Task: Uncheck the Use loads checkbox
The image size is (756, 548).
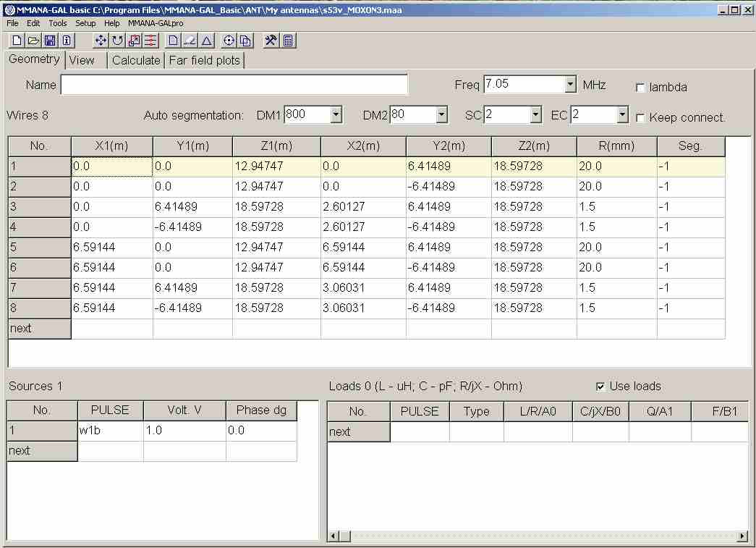Action: coord(600,387)
